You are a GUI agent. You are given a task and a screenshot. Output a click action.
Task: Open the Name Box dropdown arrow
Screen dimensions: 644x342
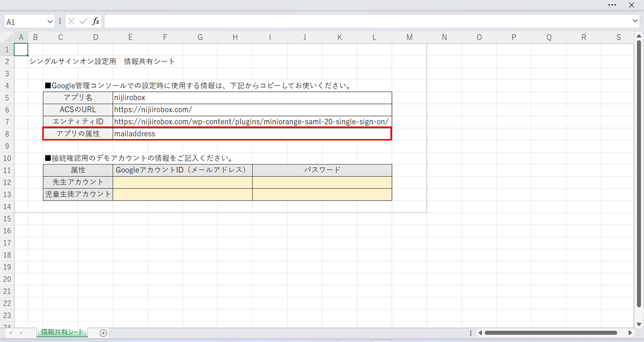50,22
